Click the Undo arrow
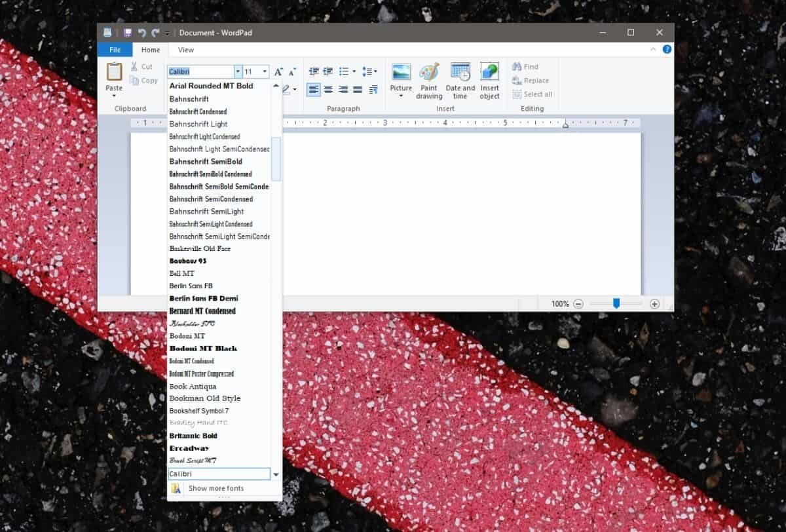The height and width of the screenshot is (532, 786). click(141, 32)
